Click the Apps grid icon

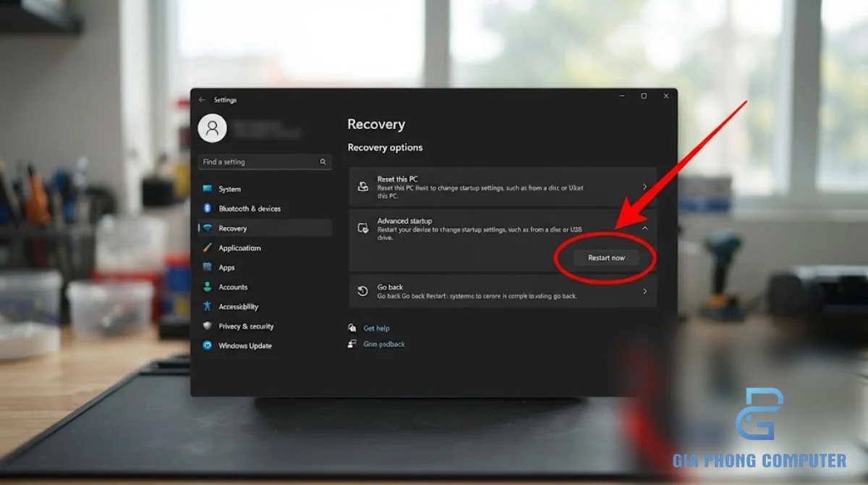pos(208,267)
